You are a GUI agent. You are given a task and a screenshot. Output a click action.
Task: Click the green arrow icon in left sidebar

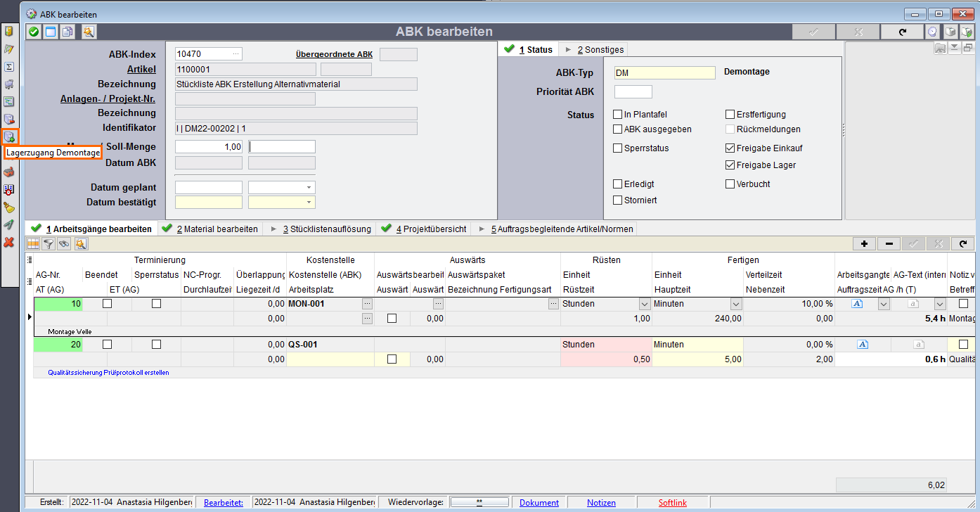[9, 225]
